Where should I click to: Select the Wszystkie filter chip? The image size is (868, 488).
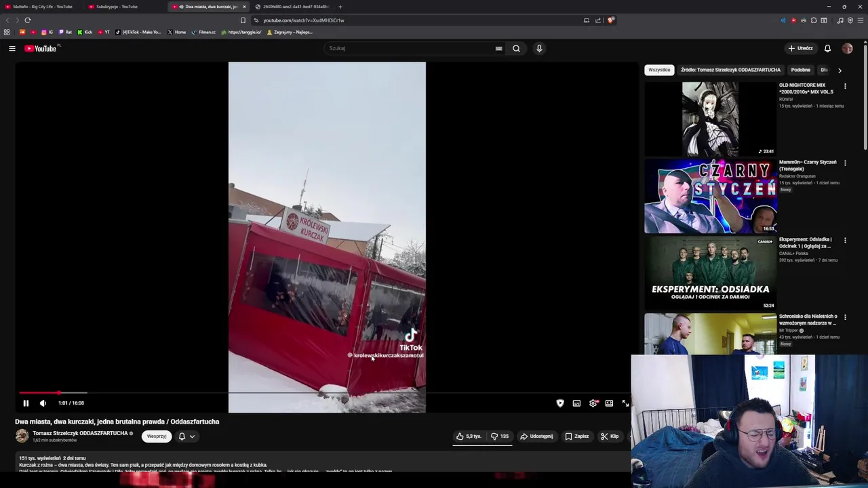659,70
